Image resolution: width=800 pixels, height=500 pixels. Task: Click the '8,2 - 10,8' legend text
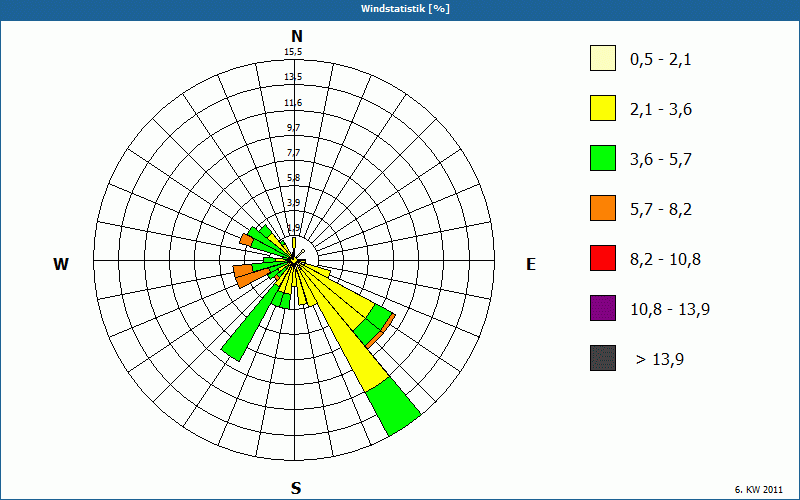[x=665, y=260]
